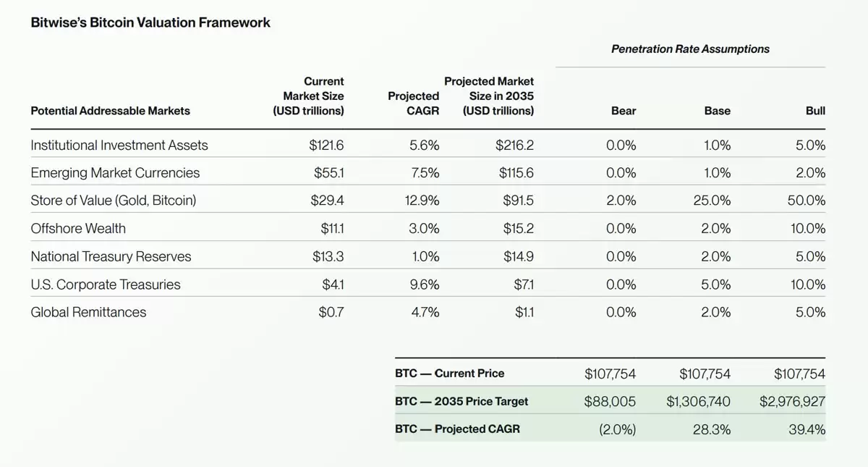Click the Bull column header
The width and height of the screenshot is (868, 467).
pyautogui.click(x=815, y=111)
